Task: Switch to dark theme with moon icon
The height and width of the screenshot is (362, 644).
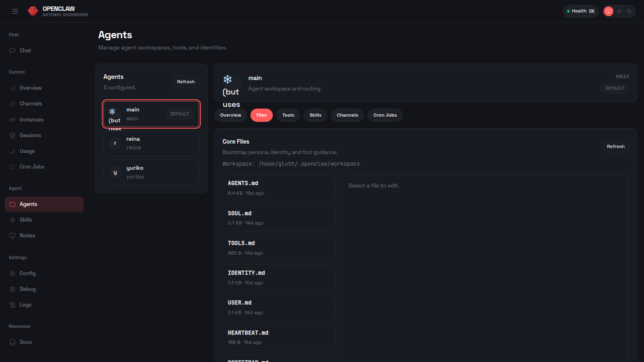Action: 629,11
